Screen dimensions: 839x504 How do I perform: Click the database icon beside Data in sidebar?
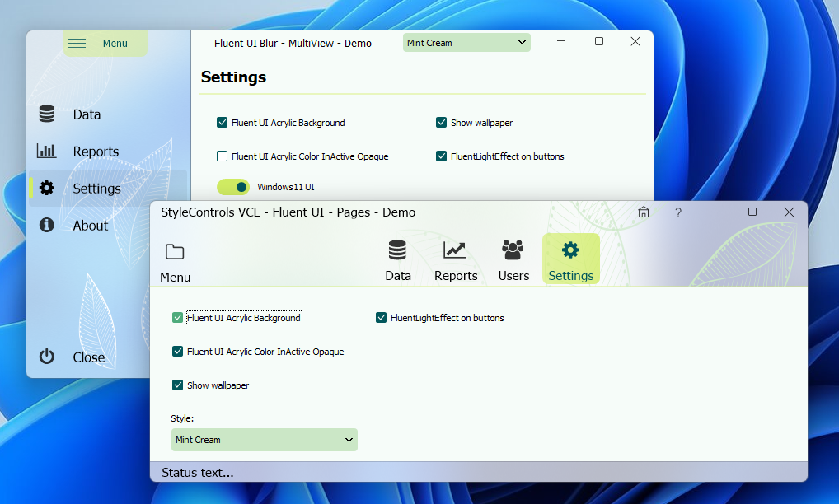click(x=46, y=114)
